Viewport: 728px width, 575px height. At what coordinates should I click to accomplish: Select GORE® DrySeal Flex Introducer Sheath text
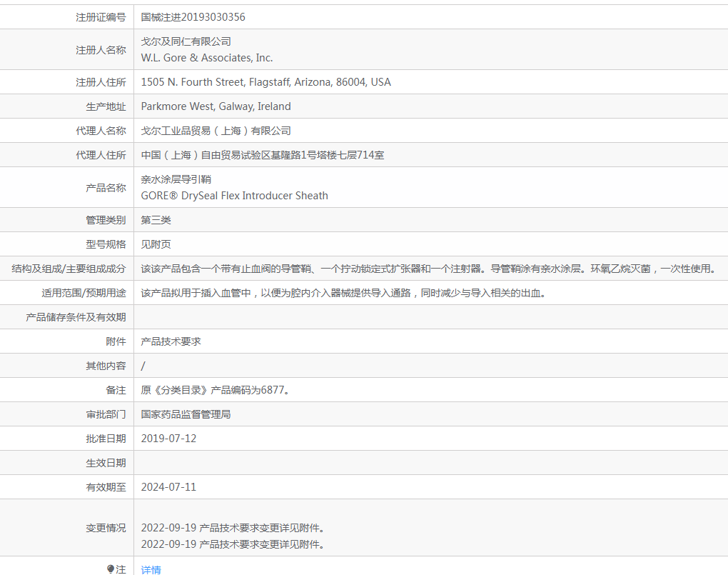click(x=235, y=196)
